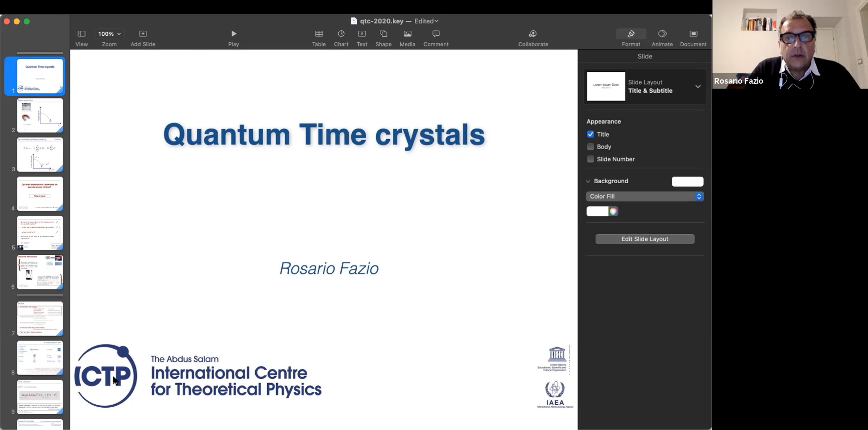
Task: Click the ICTP logo on the slide
Action: (x=105, y=375)
